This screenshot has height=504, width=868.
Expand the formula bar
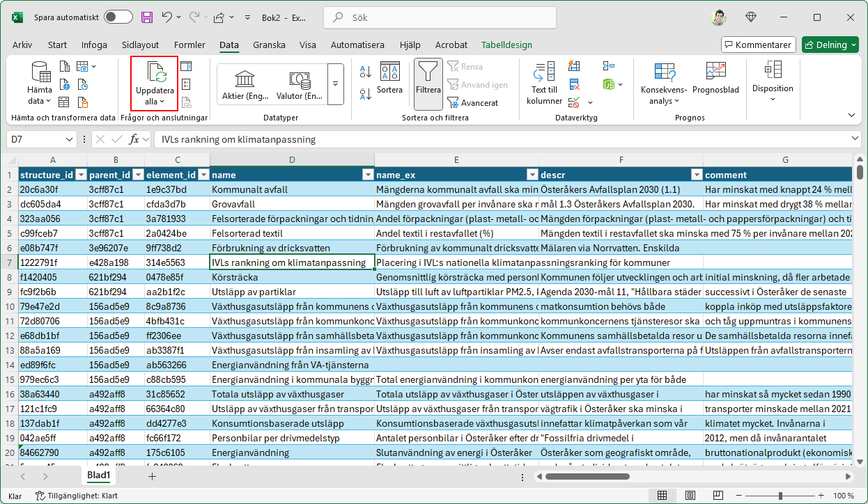856,139
